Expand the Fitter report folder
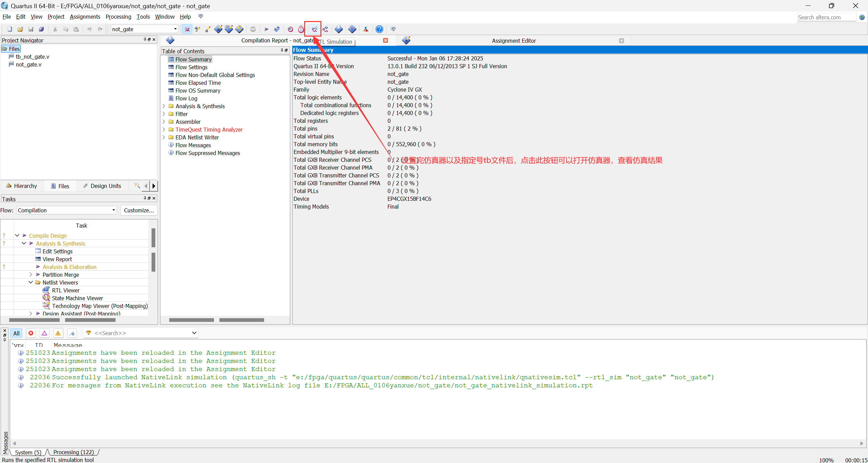The height and width of the screenshot is (463, 868). coord(164,114)
